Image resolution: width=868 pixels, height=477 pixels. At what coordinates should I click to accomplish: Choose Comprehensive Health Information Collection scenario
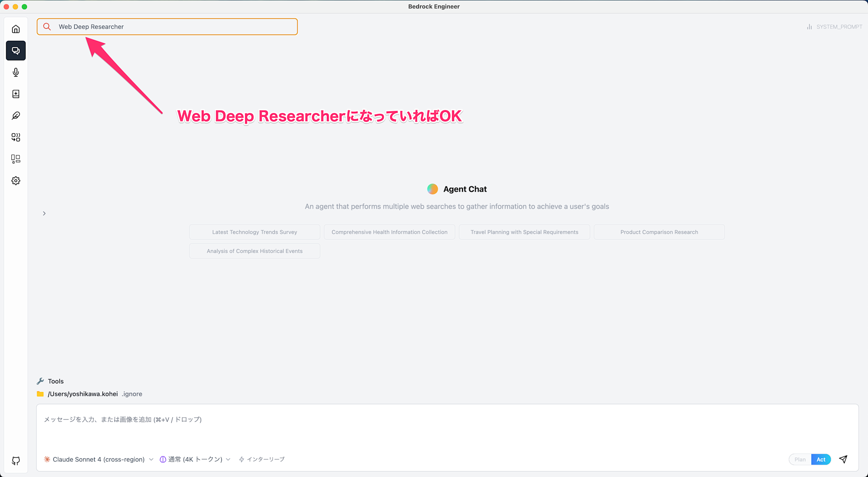(x=389, y=232)
